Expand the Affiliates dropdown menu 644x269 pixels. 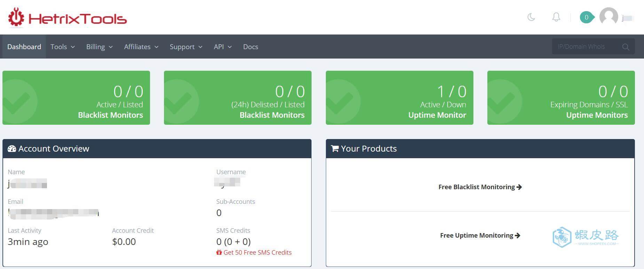pos(141,47)
